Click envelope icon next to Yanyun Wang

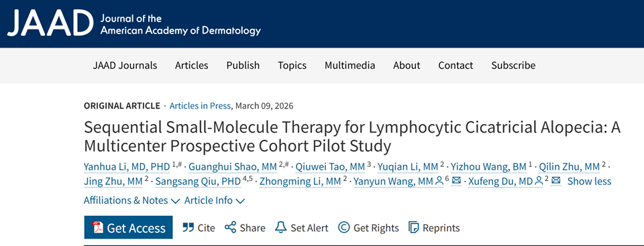click(x=456, y=181)
